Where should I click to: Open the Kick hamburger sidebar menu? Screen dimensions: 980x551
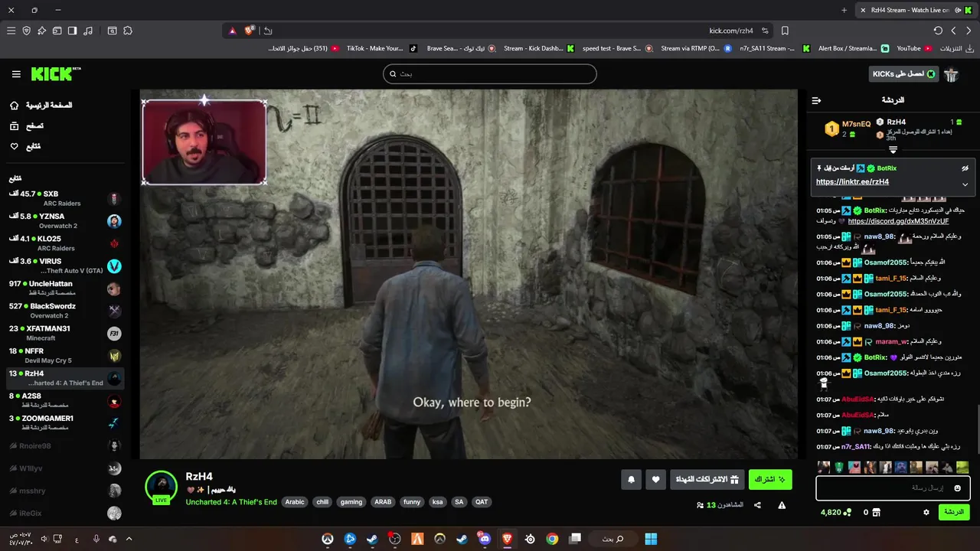[x=16, y=74]
